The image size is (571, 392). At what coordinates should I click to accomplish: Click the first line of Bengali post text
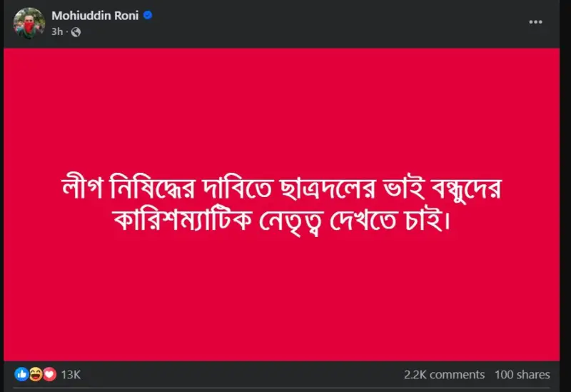pos(281,189)
